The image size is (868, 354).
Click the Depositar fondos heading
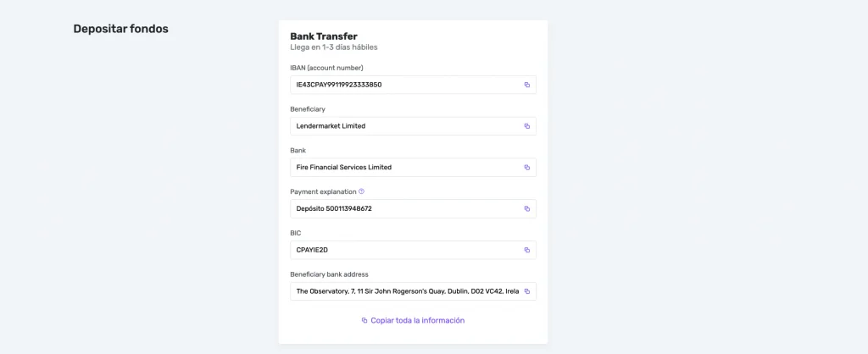[121, 29]
